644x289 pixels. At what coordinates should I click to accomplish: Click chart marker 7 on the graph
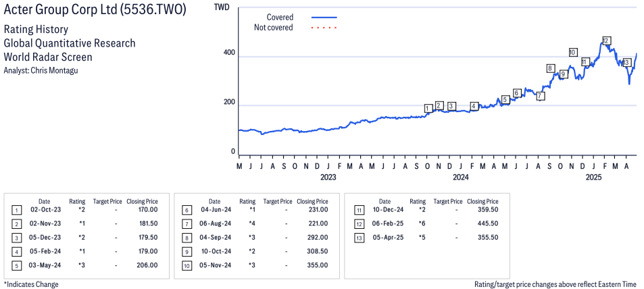[x=541, y=96]
